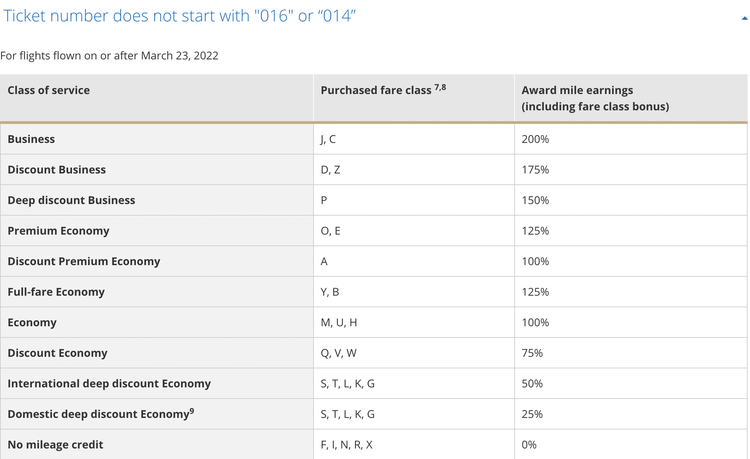
Task: Click the "Purchased fare class" column header
Action: pyautogui.click(x=376, y=90)
